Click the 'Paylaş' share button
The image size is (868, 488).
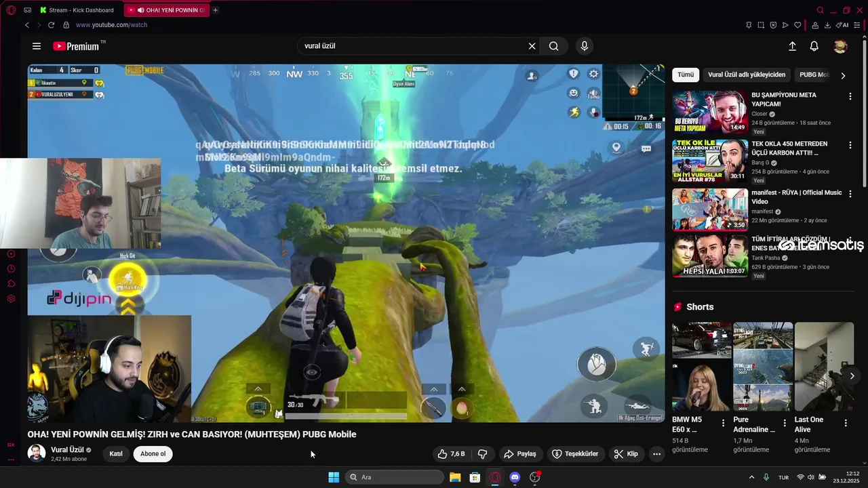click(x=520, y=454)
